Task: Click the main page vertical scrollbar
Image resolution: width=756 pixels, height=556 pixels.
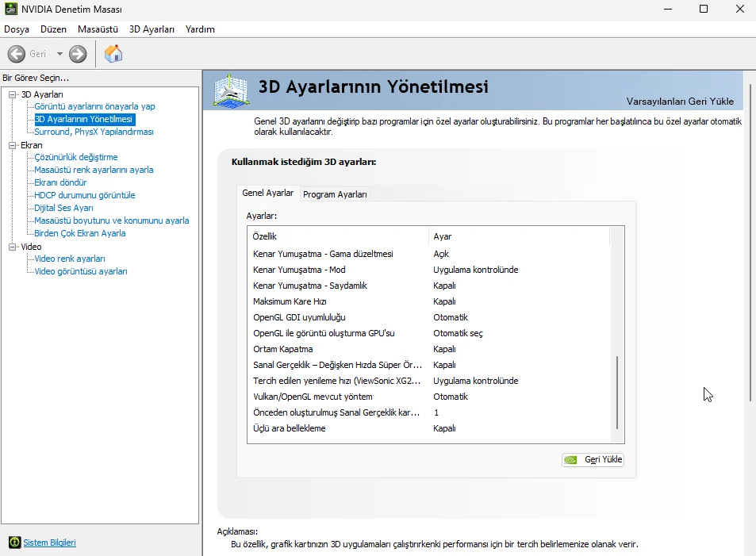Action: [x=750, y=243]
